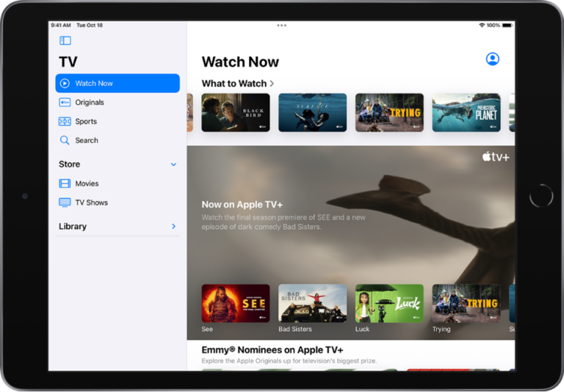
Task: Tap the Emmy Nominees on Apple TV+ heading
Action: click(x=272, y=350)
